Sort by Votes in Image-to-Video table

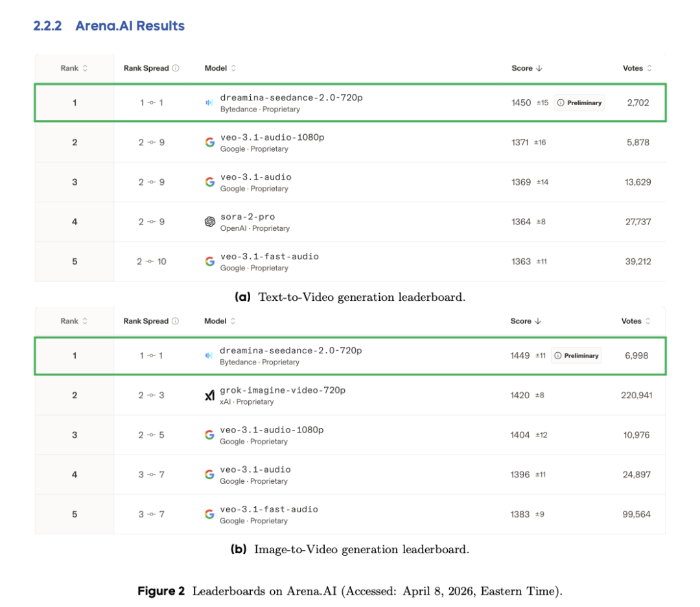tap(636, 321)
